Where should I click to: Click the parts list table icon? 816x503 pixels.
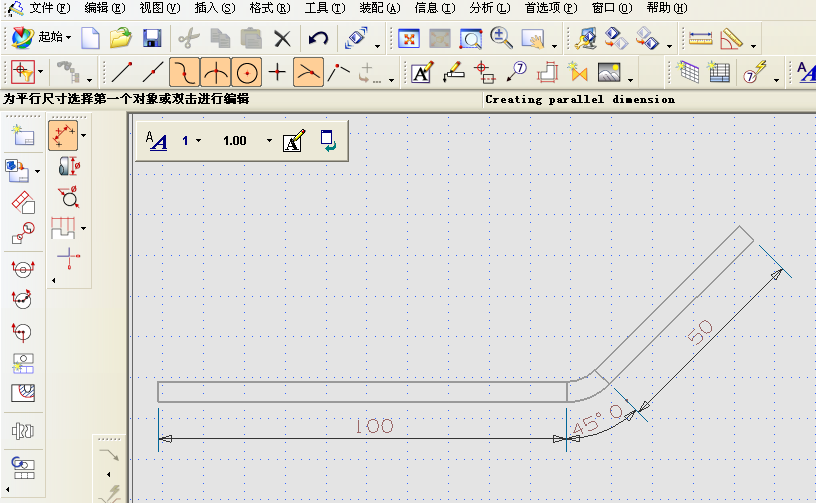click(x=719, y=72)
